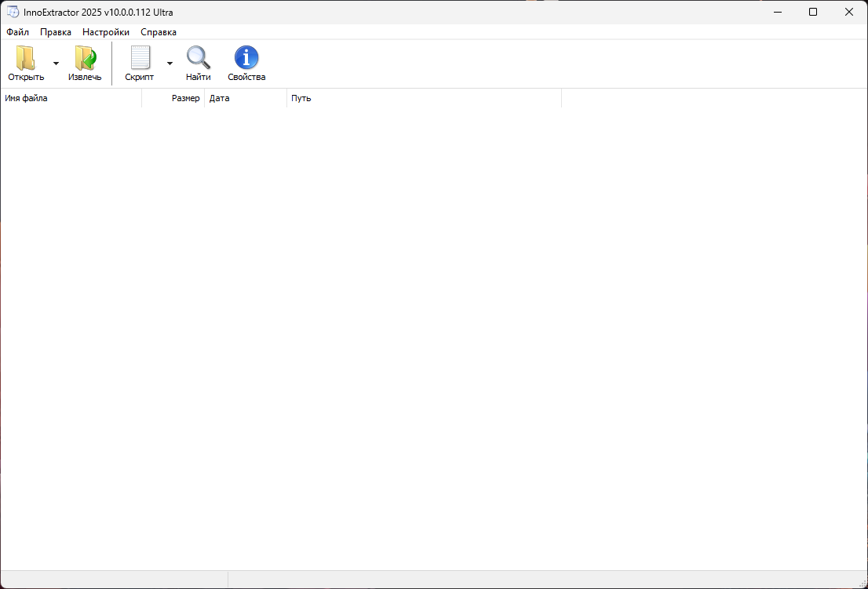
Task: Open the Свойства info icon
Action: pos(246,57)
